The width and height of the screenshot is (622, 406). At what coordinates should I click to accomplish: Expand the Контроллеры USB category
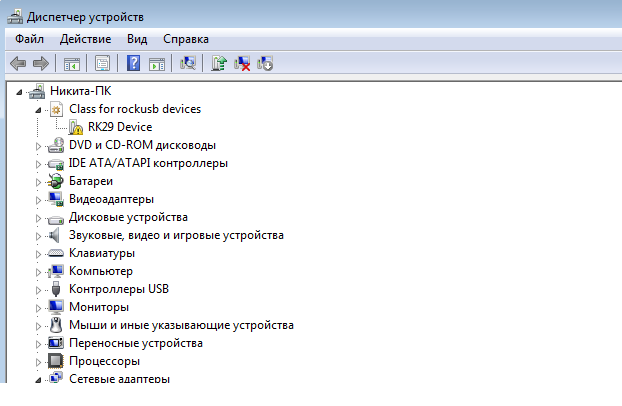[38, 289]
